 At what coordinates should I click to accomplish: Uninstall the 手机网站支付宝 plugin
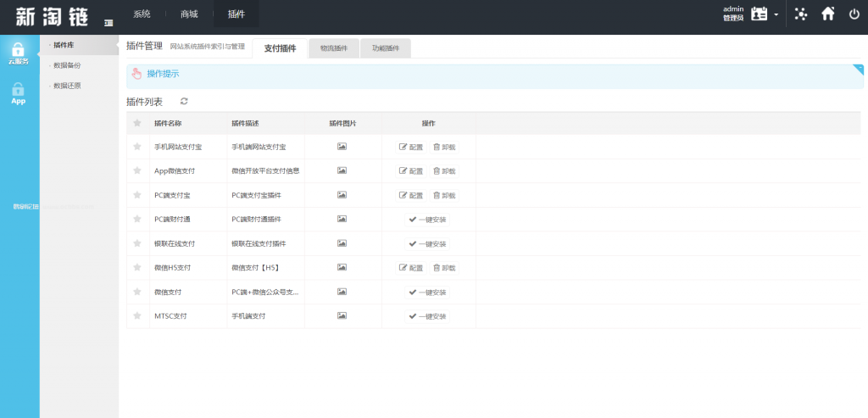444,148
